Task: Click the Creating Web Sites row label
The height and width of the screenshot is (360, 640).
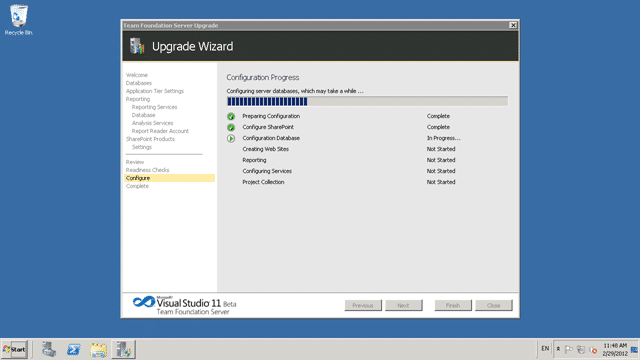Action: click(265, 149)
